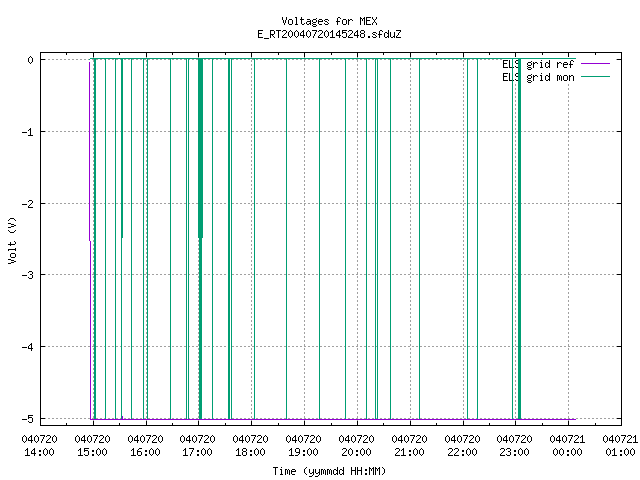Click the x-axis label 040720 22:00
Image resolution: width=640 pixels, height=480 pixels.
pyautogui.click(x=462, y=446)
